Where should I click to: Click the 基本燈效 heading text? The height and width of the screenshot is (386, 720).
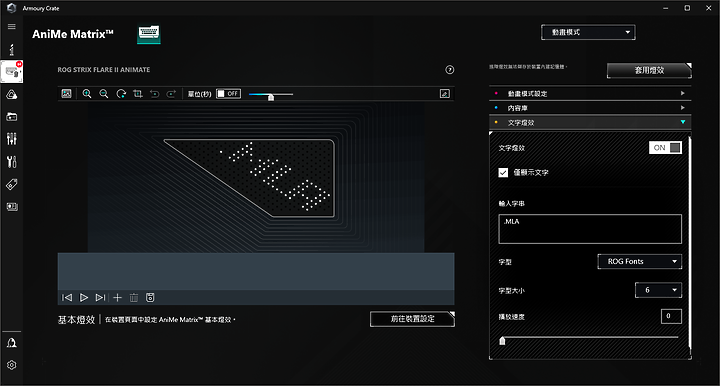(76, 320)
